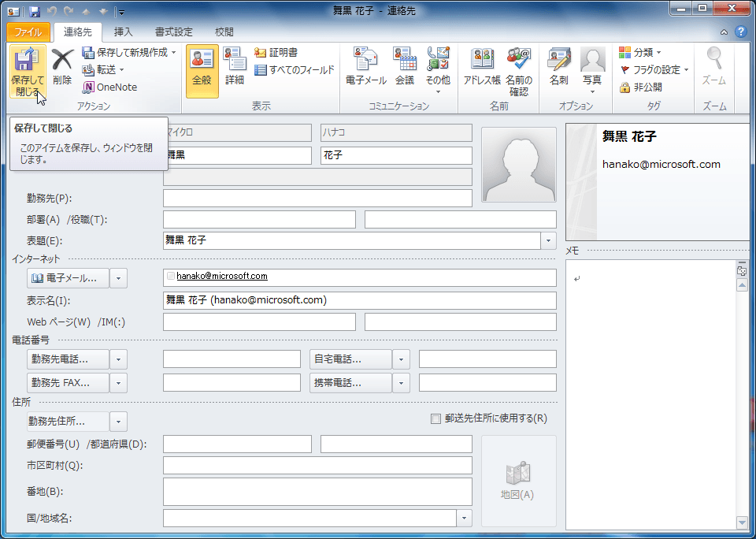
Task: Click the E-mail (電子メール...) field button
Action: tap(68, 278)
